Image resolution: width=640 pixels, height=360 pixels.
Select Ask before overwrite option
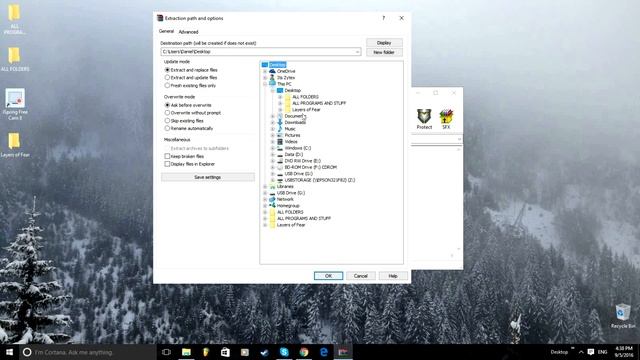[x=188, y=105]
